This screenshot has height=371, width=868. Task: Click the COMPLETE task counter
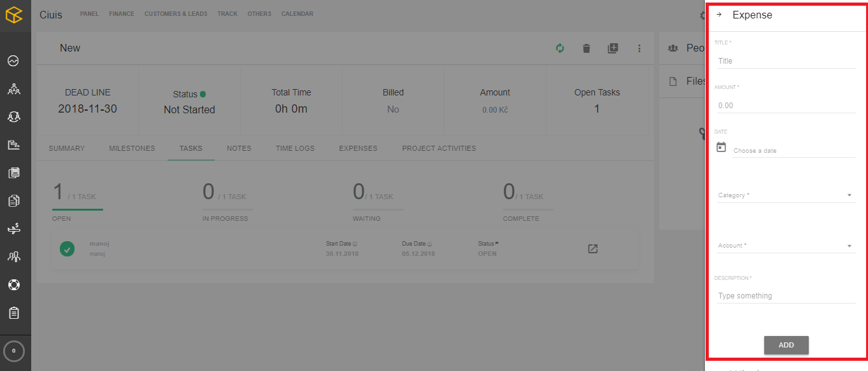tap(528, 202)
